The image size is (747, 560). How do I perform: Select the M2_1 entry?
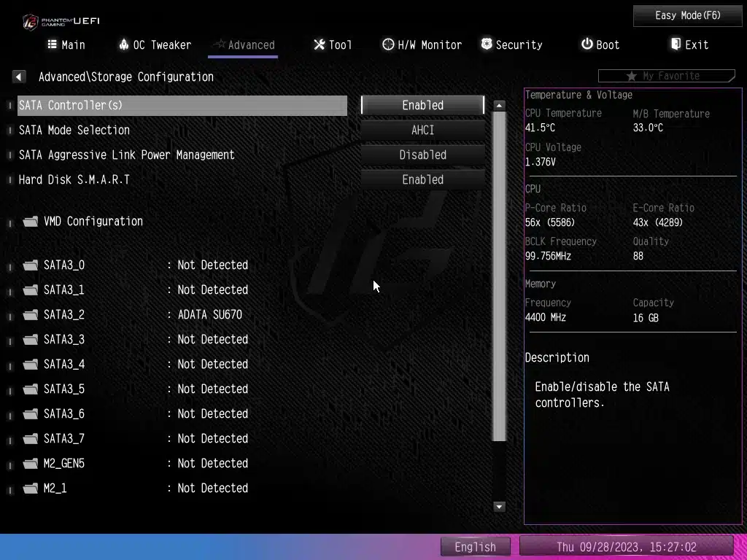(x=55, y=489)
